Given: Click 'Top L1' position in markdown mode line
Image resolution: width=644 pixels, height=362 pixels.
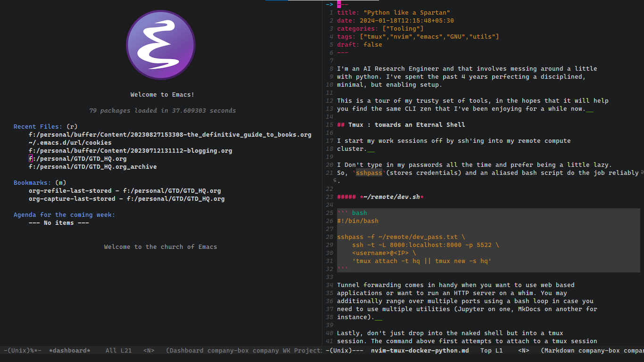Looking at the screenshot, I should click(492, 350).
